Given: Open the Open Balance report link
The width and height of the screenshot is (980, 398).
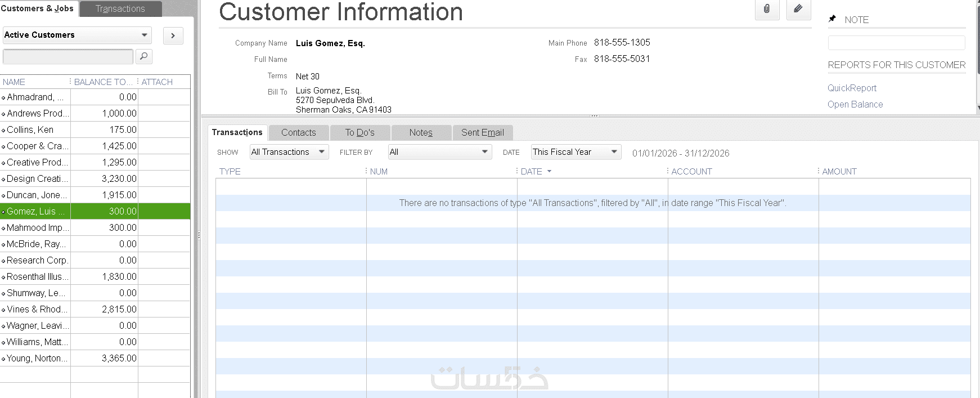Looking at the screenshot, I should [855, 104].
